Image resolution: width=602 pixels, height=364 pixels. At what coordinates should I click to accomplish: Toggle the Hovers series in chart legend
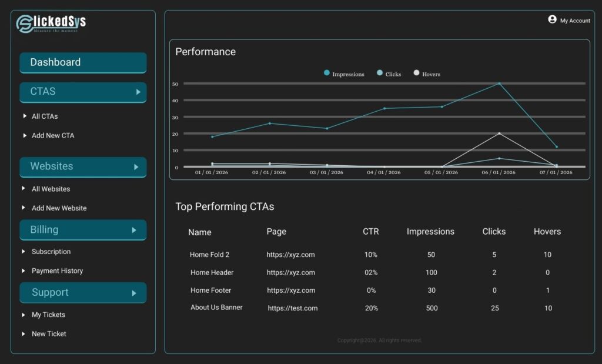pyautogui.click(x=417, y=73)
